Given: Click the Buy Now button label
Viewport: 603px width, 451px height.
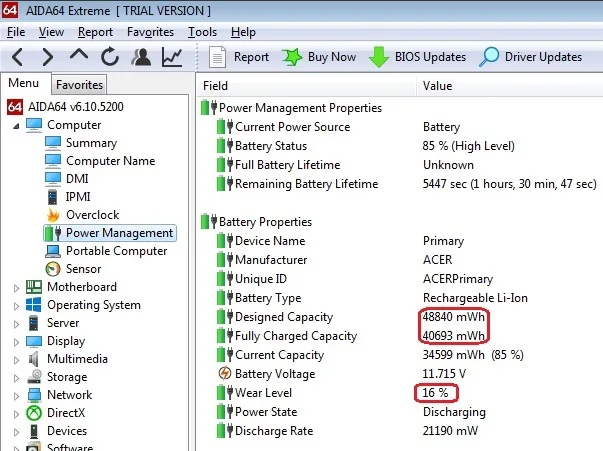Looking at the screenshot, I should (332, 57).
